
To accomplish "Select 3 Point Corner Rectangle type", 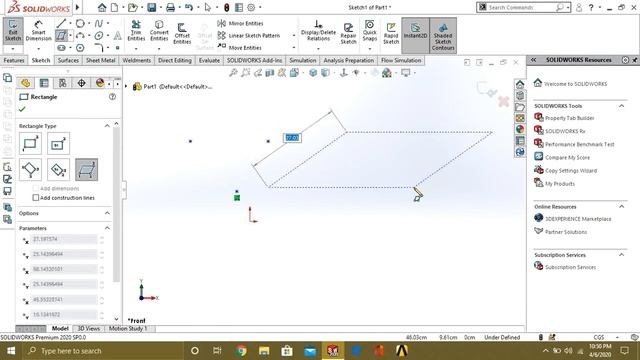I will 30,169.
